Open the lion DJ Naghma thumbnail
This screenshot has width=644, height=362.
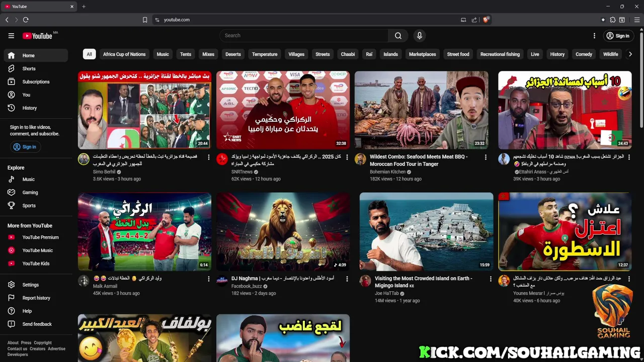click(x=283, y=231)
